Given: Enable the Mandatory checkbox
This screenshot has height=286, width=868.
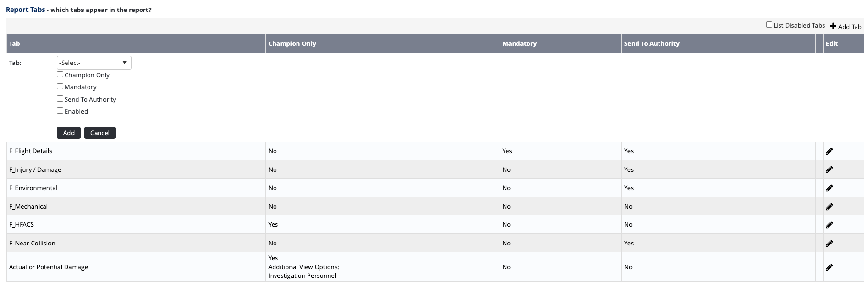Looking at the screenshot, I should tap(60, 86).
